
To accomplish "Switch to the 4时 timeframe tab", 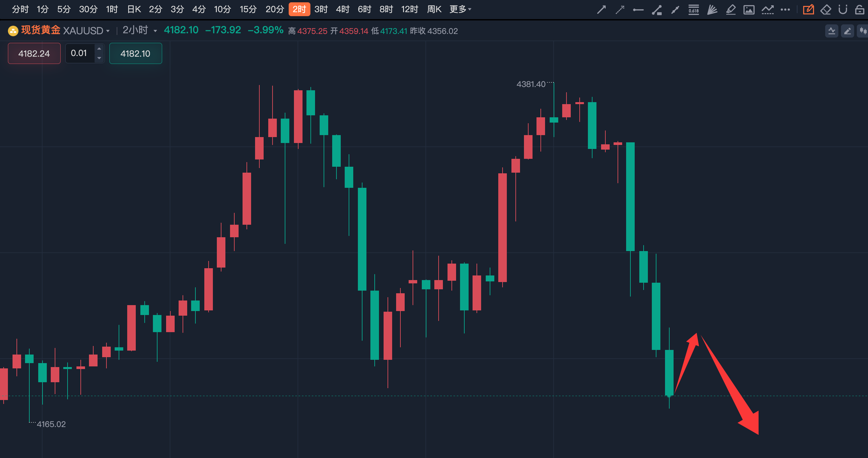I will tap(342, 10).
